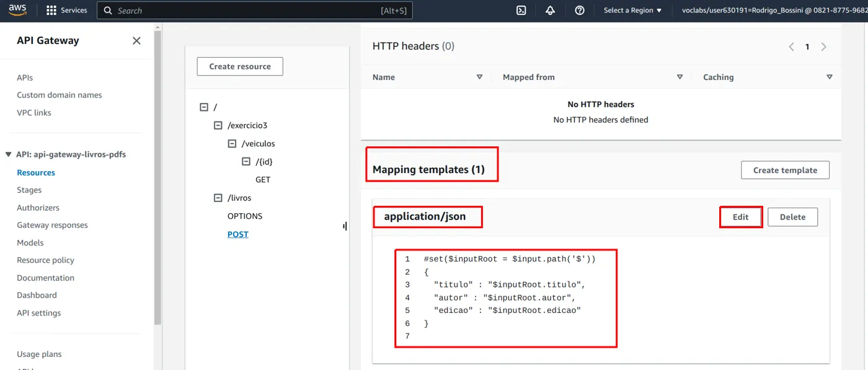868x370 pixels.
Task: Sort by Caching column arrow
Action: click(x=830, y=77)
